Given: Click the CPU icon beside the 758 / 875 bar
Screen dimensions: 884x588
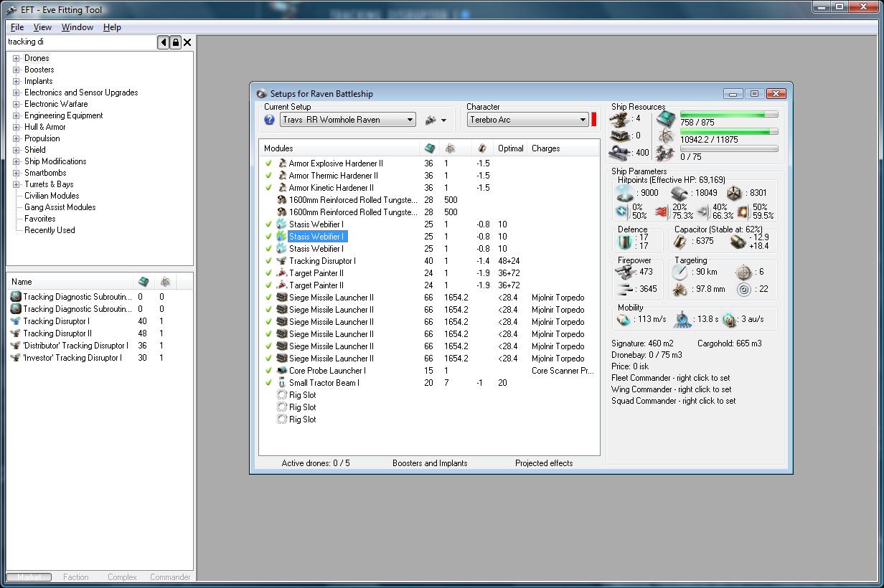Looking at the screenshot, I should coord(666,118).
